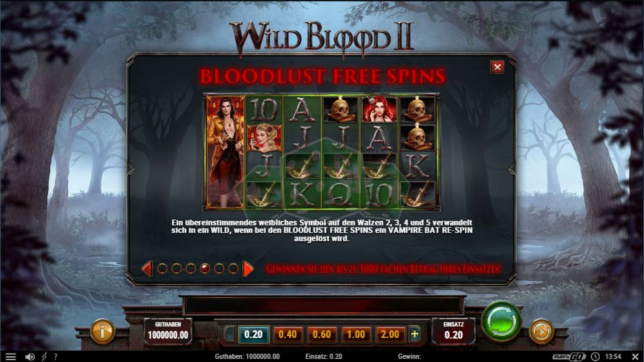Show next info page with right arrow
This screenshot has width=644, height=362.
click(x=248, y=269)
